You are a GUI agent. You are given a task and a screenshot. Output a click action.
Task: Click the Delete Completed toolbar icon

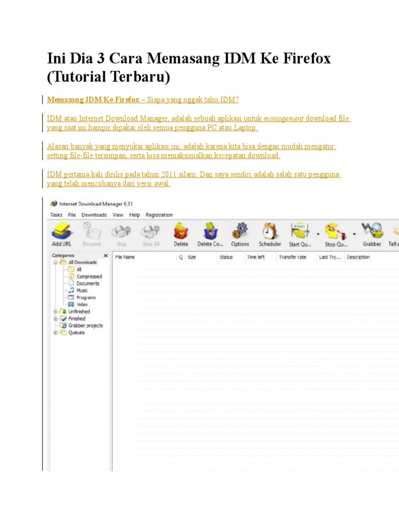pyautogui.click(x=210, y=231)
